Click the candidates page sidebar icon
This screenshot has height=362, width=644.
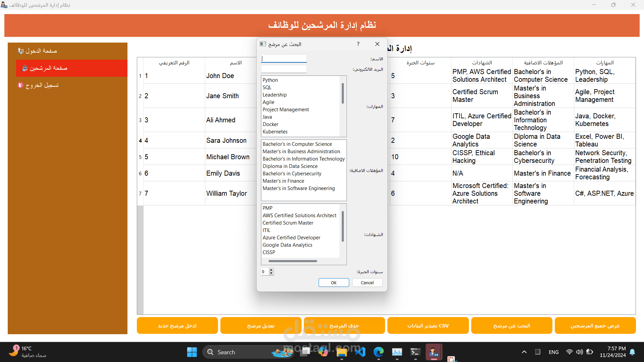point(24,68)
